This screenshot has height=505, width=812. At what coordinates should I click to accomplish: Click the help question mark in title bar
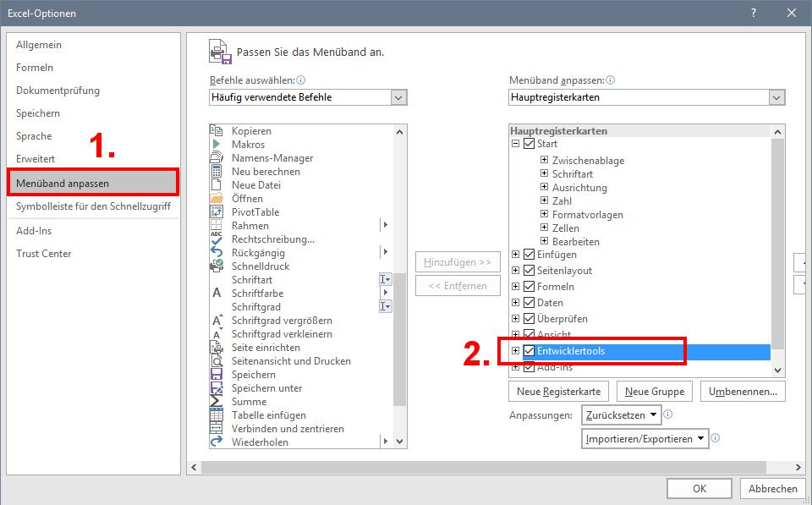[754, 13]
